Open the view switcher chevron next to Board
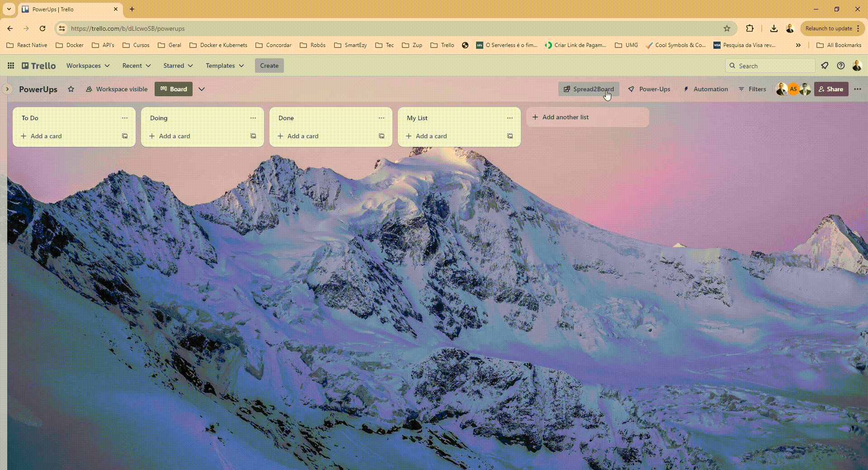The image size is (868, 470). [202, 89]
